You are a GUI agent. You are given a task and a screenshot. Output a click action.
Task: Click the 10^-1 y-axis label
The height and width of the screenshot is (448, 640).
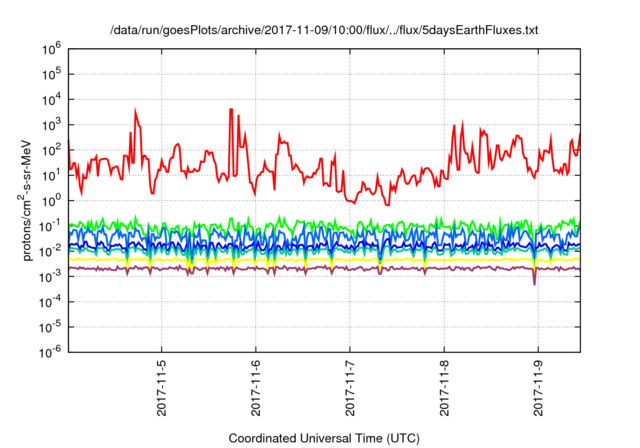(x=50, y=226)
